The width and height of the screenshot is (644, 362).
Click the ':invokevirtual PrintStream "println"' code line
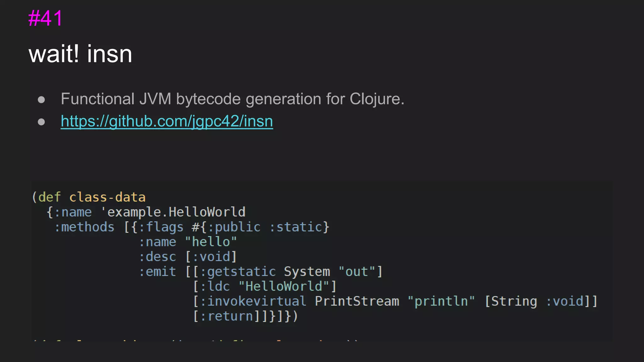coord(395,301)
